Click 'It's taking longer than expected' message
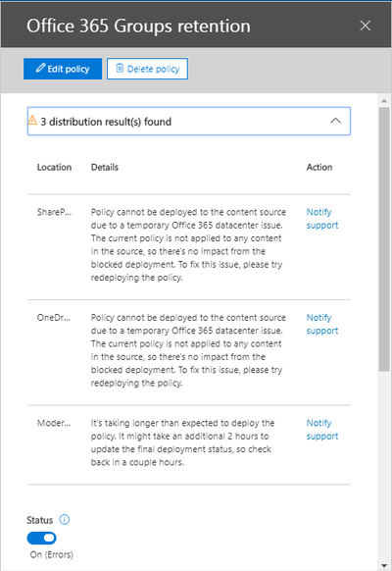 [182, 442]
